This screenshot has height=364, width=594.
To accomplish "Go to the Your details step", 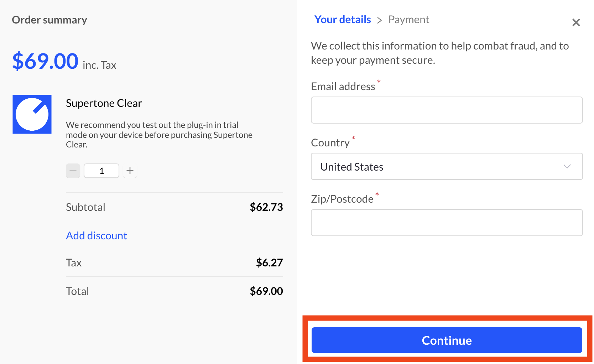I will coord(343,20).
